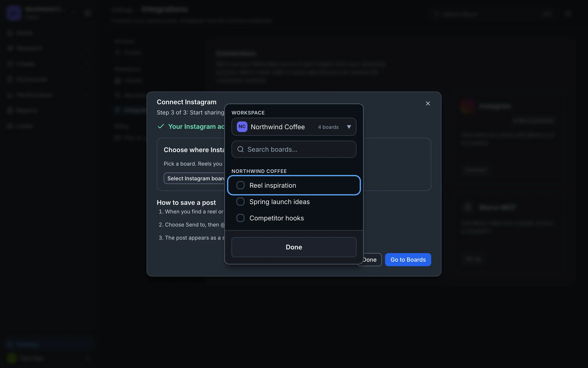Check the Spring launch ideas checkbox
The image size is (588, 368).
(x=240, y=202)
